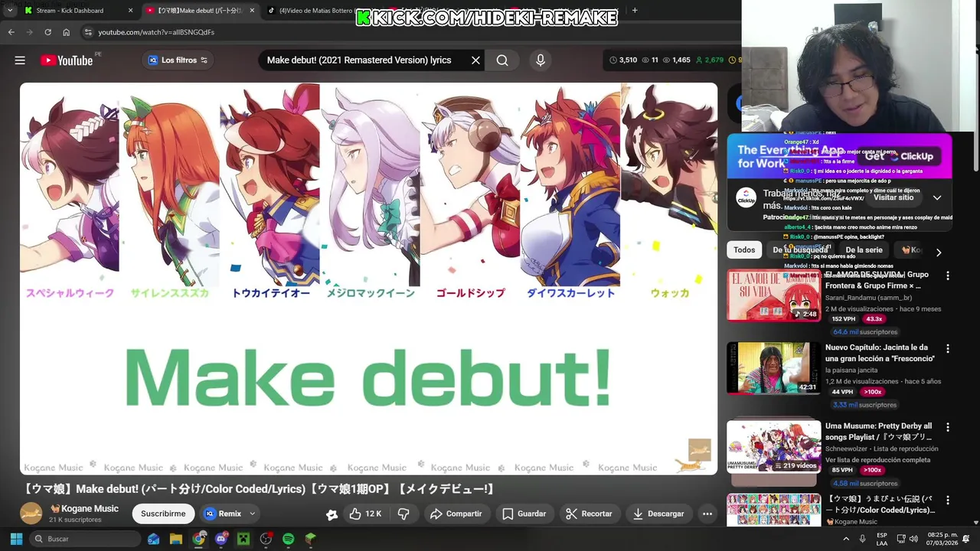Click the YouTube search magnifier button
The height and width of the screenshot is (551, 980).
[x=502, y=60]
